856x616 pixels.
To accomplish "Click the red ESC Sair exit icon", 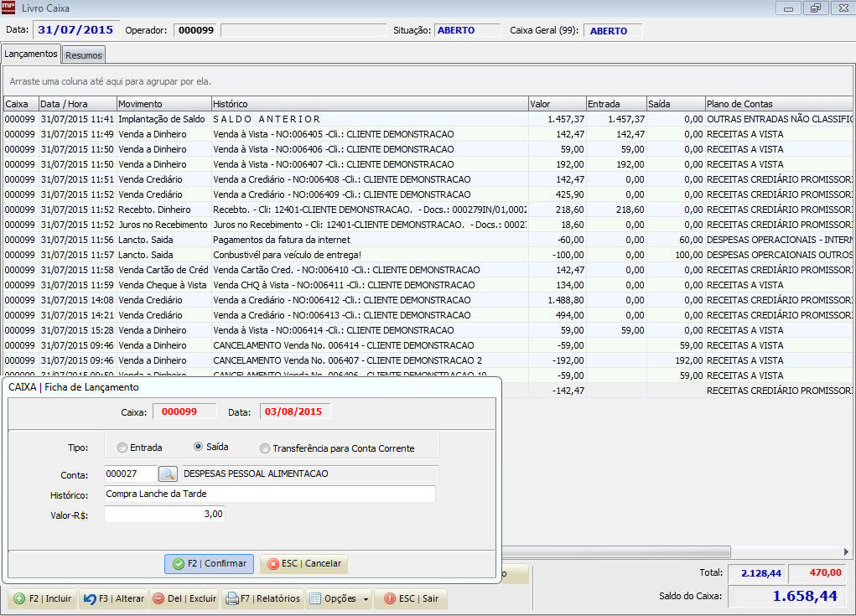I will (x=390, y=598).
